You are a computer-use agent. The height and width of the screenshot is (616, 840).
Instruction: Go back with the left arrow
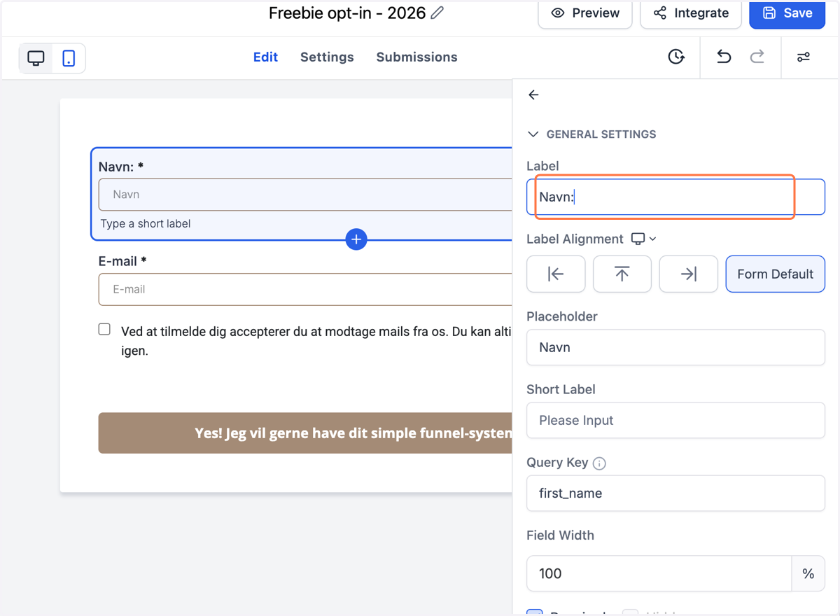[x=533, y=94]
